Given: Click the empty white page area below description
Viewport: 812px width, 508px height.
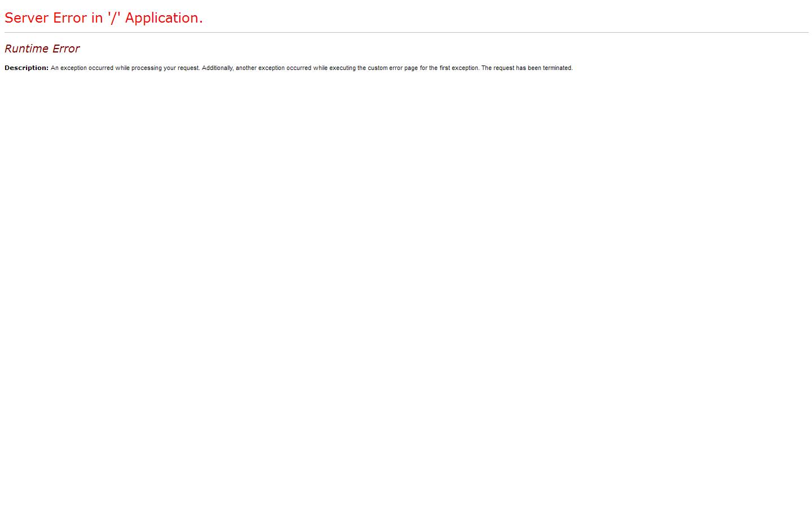Looking at the screenshot, I should [406, 282].
